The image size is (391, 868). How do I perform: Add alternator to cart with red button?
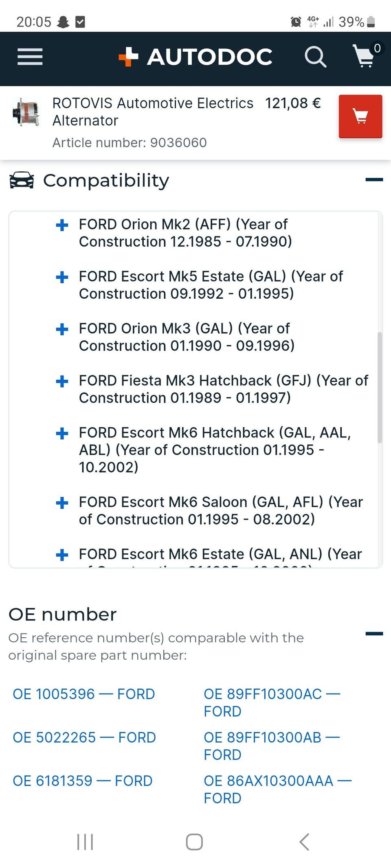[360, 116]
